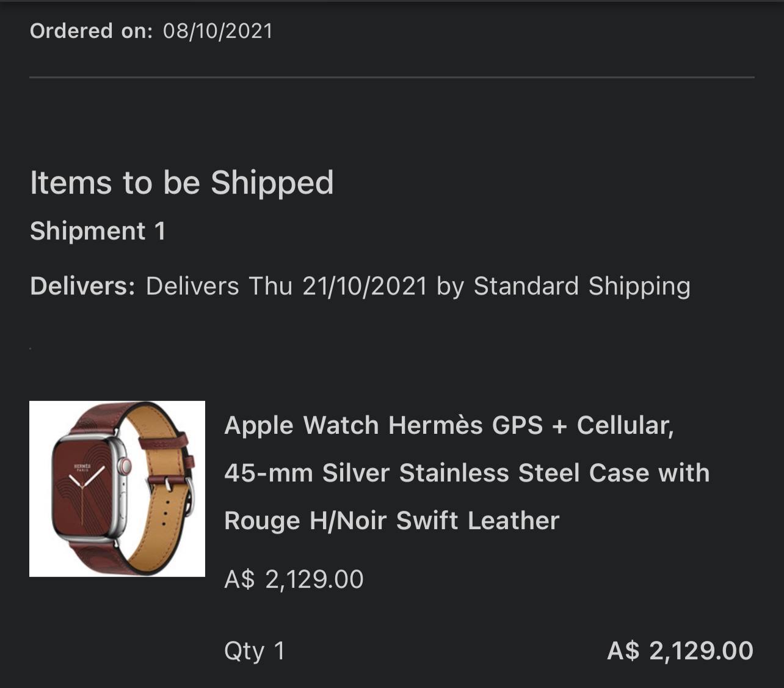
Task: Click the 'Ordered on:' label
Action: coord(91,31)
